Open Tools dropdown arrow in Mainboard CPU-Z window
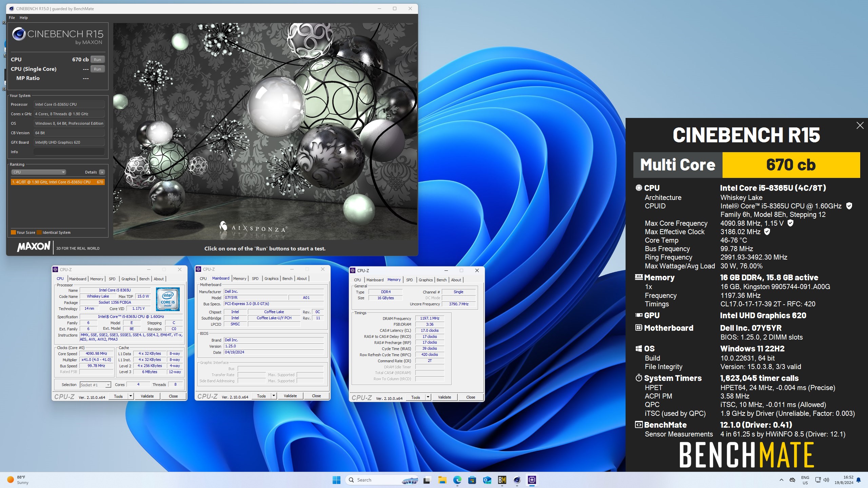 click(x=274, y=396)
